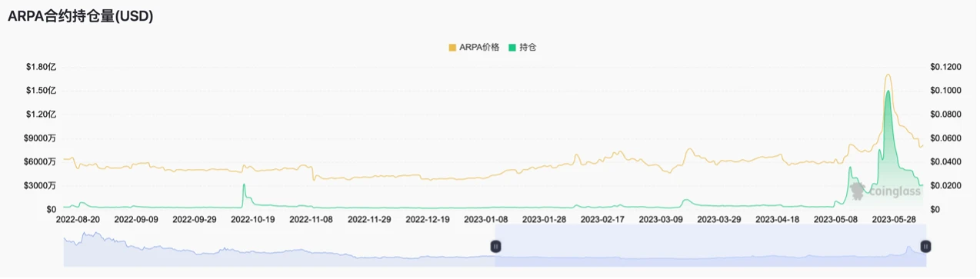Click the 2023-03-09 date label
980x279 pixels.
click(x=661, y=219)
